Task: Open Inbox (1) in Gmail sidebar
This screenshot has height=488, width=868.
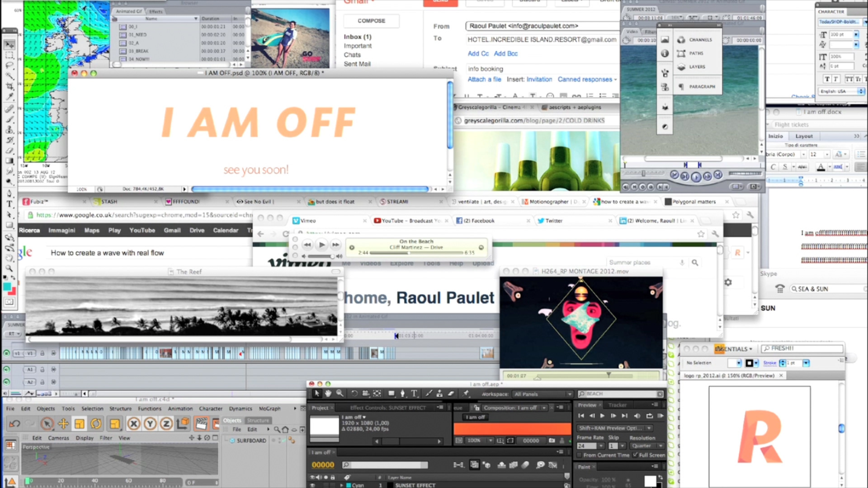Action: point(357,37)
